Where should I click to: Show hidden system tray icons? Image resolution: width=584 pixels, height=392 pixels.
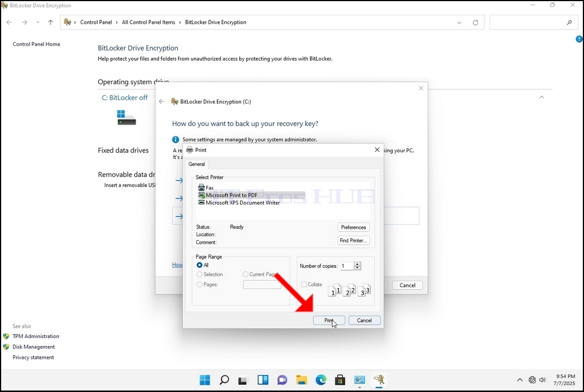click(520, 380)
